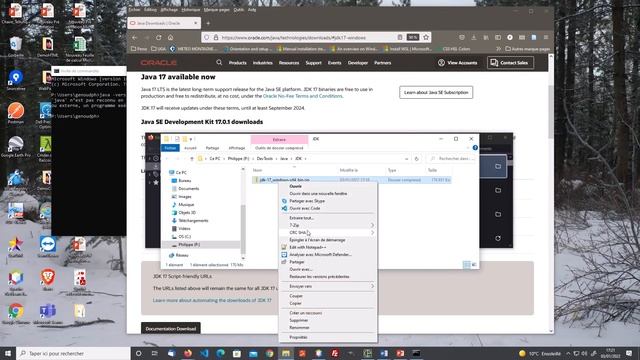Click the Firefox back arrow
The width and height of the screenshot is (640, 360).
point(135,37)
